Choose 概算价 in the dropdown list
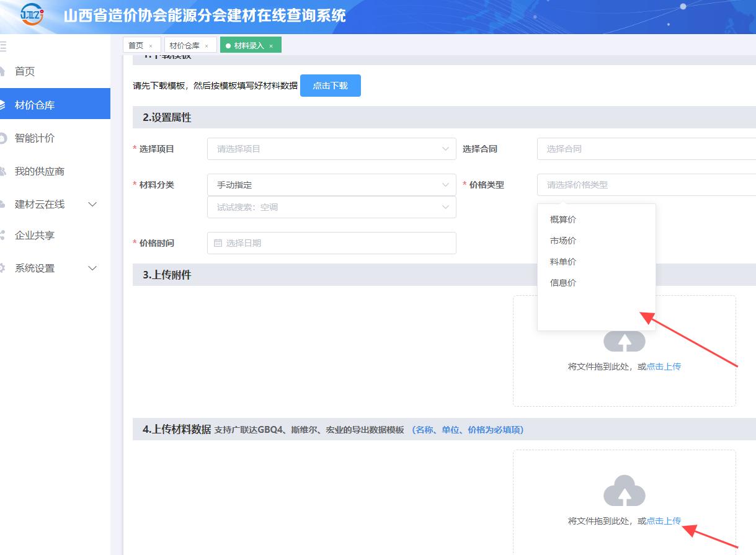 pos(563,220)
